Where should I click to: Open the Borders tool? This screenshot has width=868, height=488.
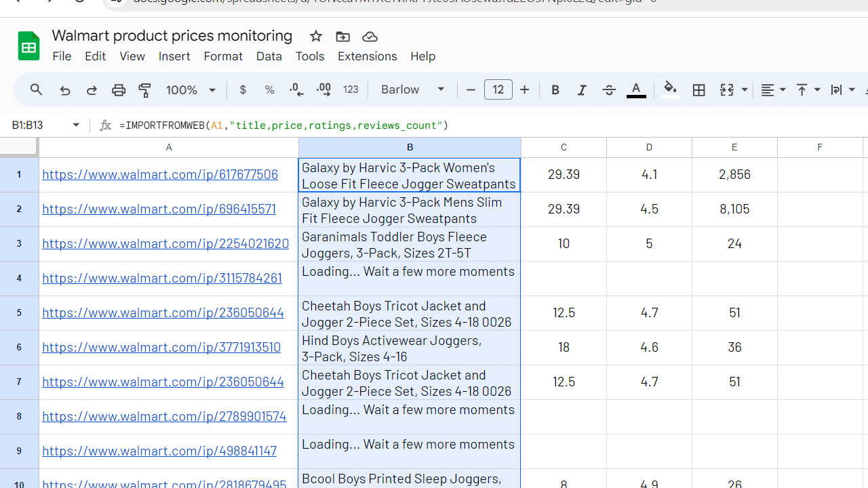[x=698, y=90]
